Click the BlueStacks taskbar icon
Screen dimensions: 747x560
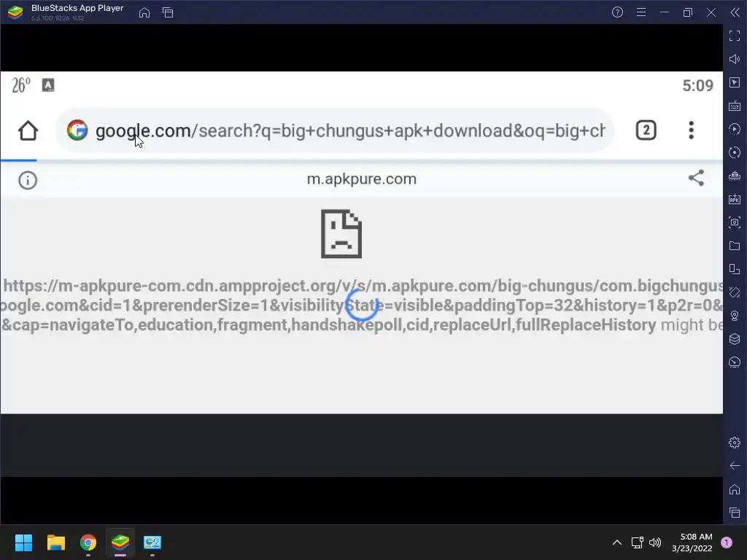pyautogui.click(x=120, y=542)
